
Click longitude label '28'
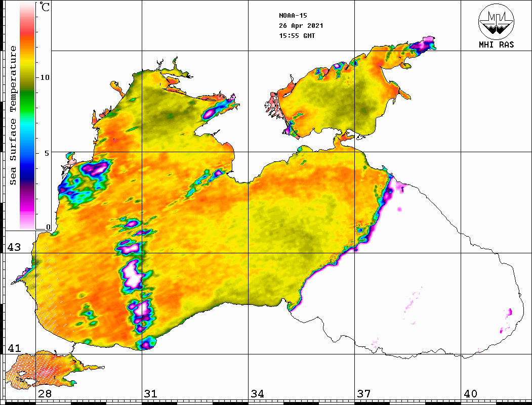45,394
